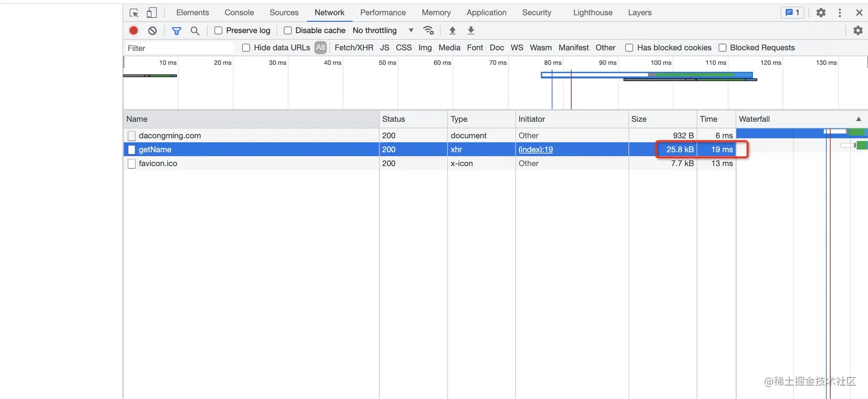Open network conditions Wi-Fi icon
Image resolution: width=868 pixels, height=399 pixels.
pos(428,30)
